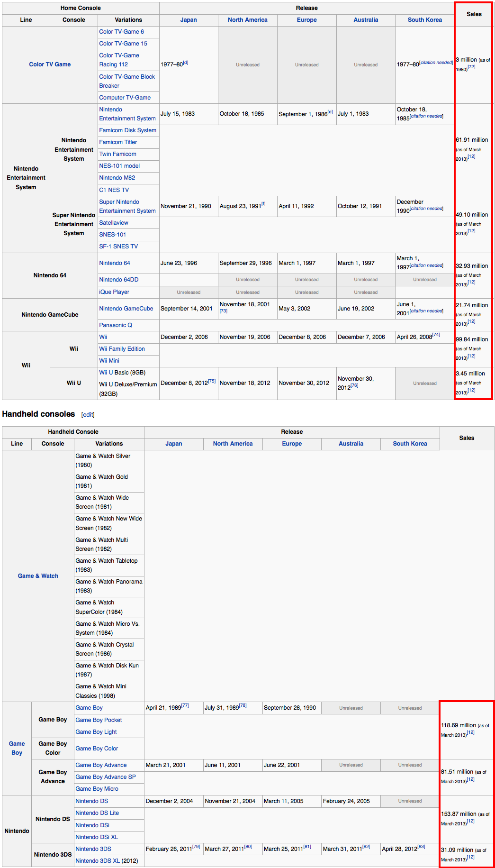495x868 pixels.
Task: Visit the Game Boy Micro link
Action: [97, 789]
